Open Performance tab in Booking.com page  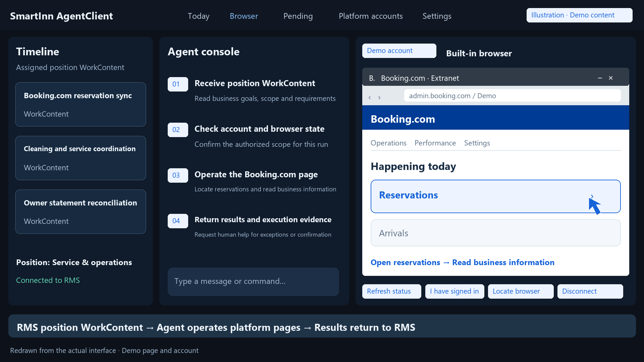(435, 143)
